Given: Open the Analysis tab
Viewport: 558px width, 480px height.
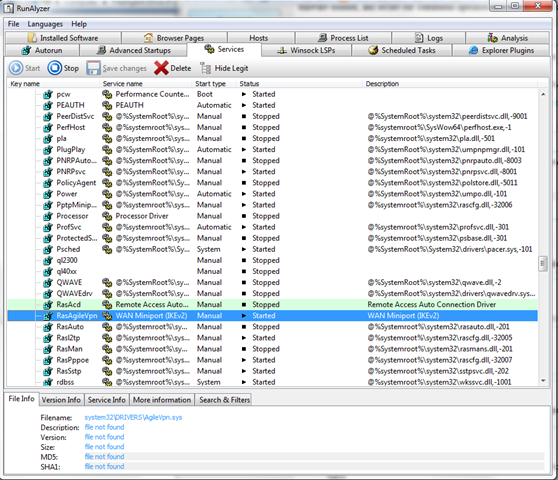Looking at the screenshot, I should [x=507, y=38].
